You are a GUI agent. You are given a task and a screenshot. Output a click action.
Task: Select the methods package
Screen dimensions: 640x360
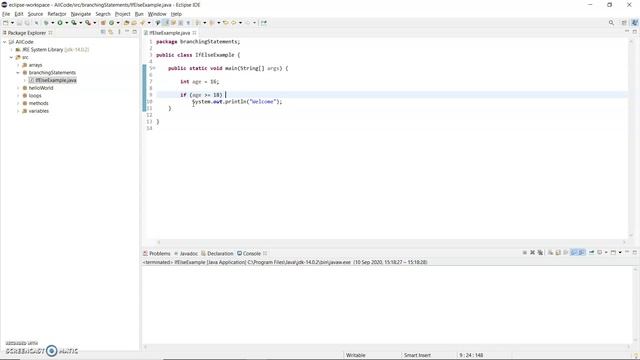coord(38,104)
